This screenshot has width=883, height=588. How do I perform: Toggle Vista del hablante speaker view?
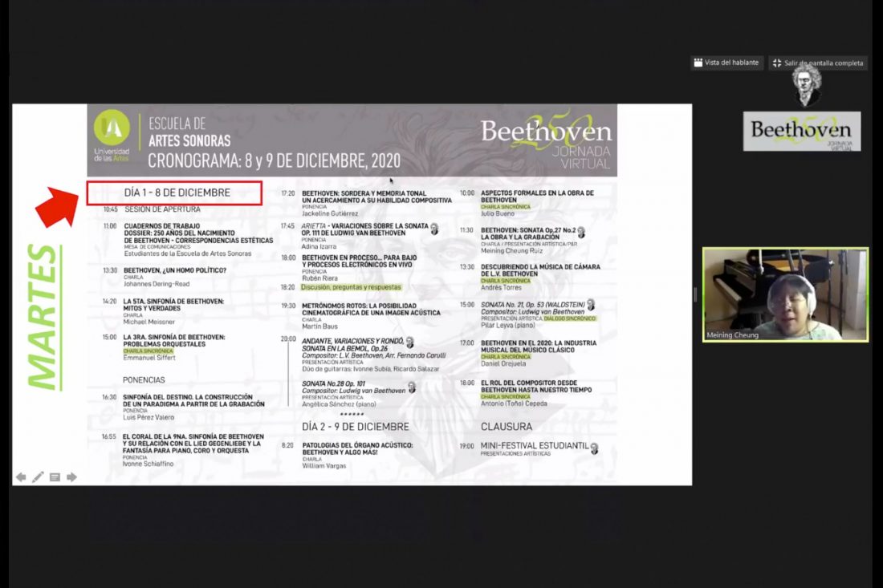(726, 63)
